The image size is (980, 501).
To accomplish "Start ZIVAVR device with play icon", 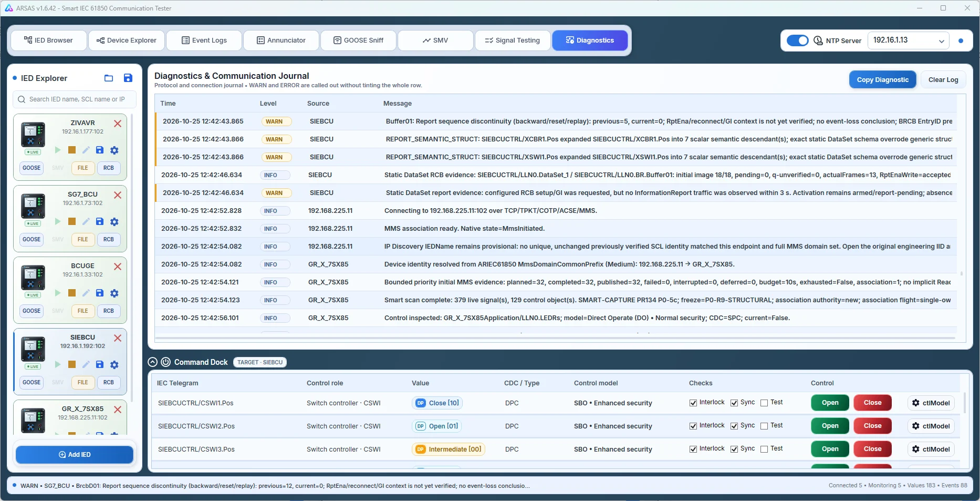I will click(58, 150).
